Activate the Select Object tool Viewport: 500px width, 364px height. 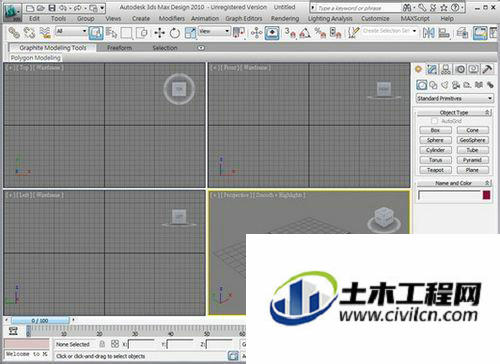96,33
